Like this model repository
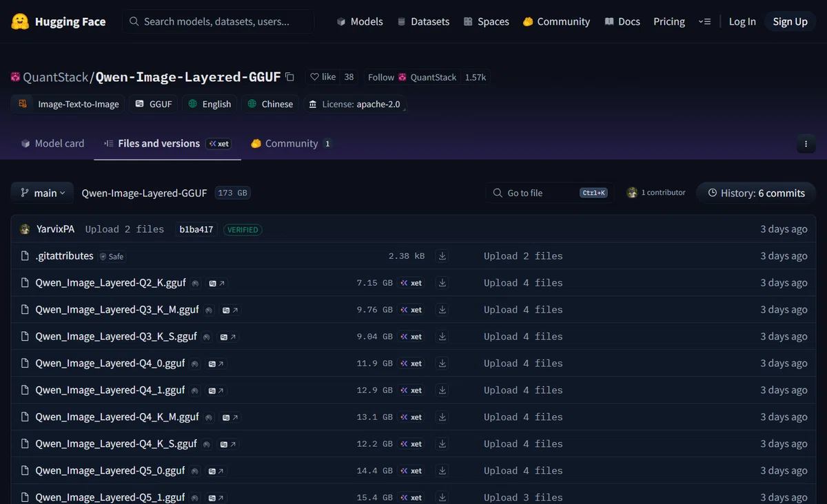Image resolution: width=827 pixels, height=504 pixels. [x=323, y=77]
